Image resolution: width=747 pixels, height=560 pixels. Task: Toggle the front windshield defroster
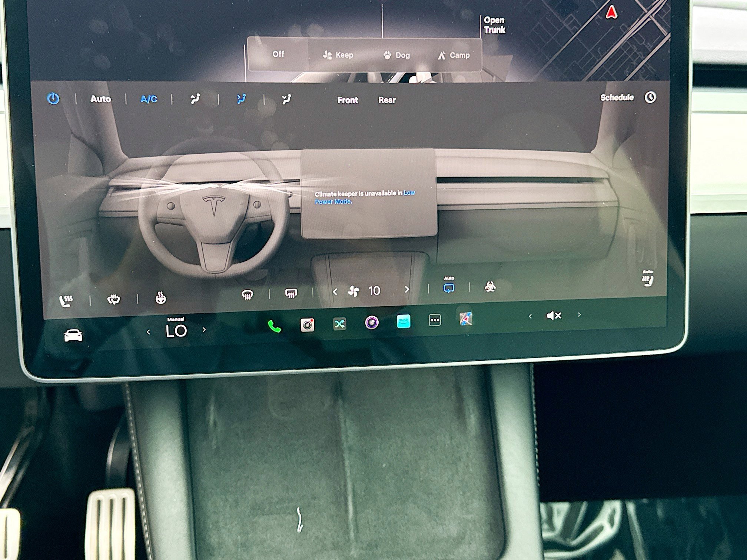click(x=247, y=294)
